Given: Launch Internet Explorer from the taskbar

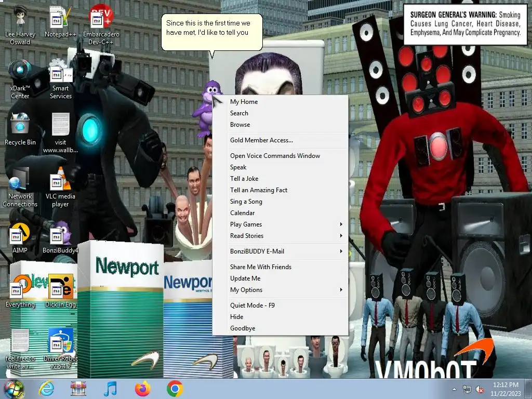Looking at the screenshot, I should click(x=46, y=389).
